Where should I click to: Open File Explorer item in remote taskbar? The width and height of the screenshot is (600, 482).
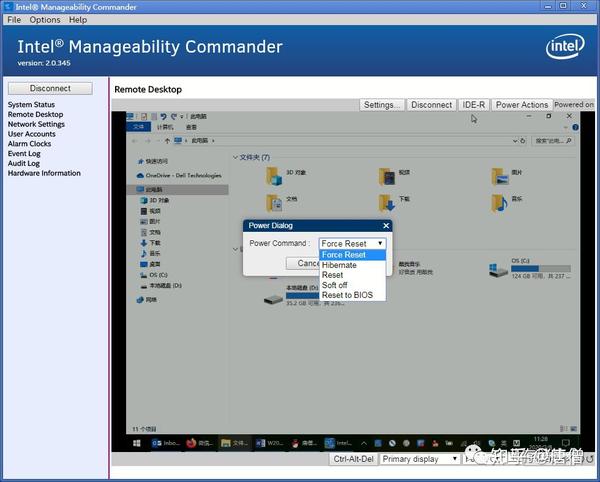coord(234,443)
